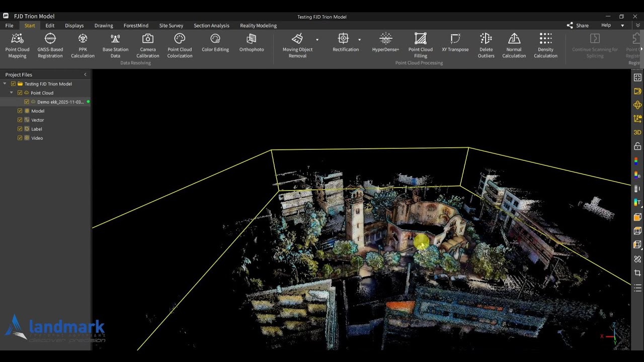Open the File menu
644x362 pixels.
coord(9,26)
